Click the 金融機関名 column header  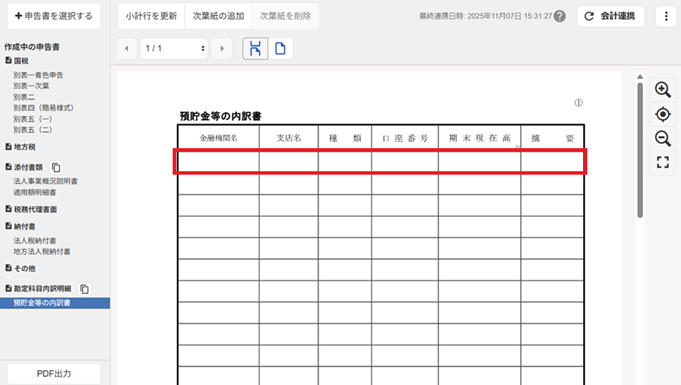tap(218, 138)
